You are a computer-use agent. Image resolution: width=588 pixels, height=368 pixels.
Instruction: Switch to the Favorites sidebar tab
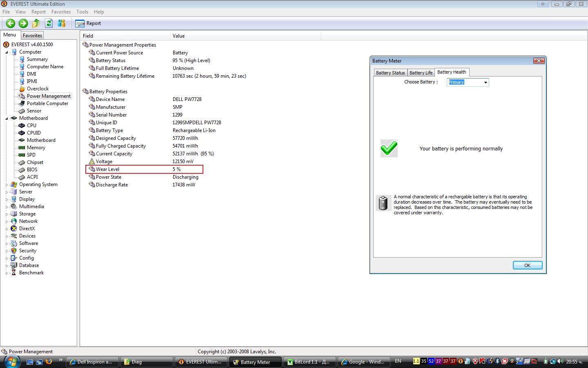click(x=32, y=36)
